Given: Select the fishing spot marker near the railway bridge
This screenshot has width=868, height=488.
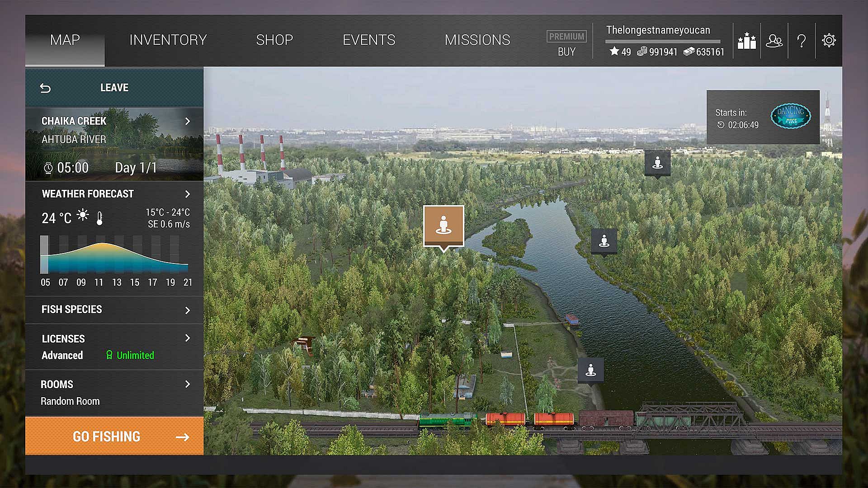Looking at the screenshot, I should coord(590,371).
